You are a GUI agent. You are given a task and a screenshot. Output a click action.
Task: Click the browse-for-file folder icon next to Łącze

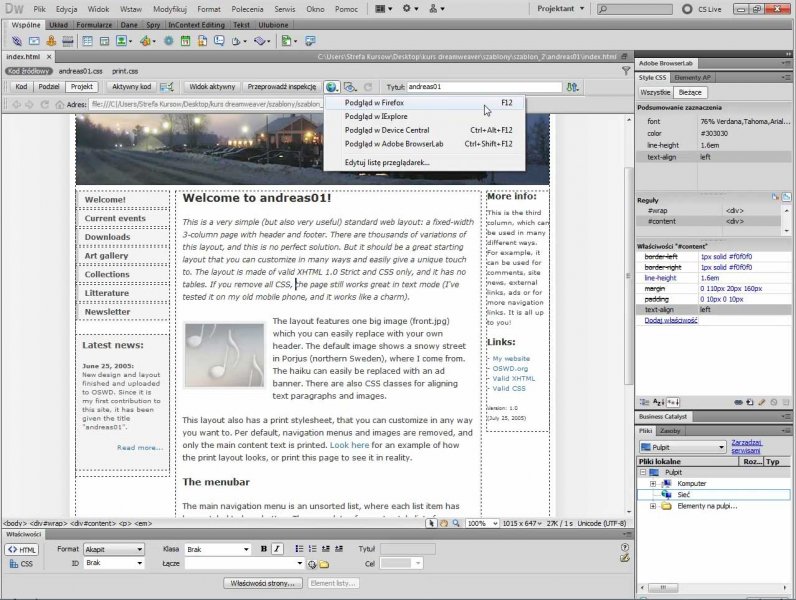pos(324,564)
